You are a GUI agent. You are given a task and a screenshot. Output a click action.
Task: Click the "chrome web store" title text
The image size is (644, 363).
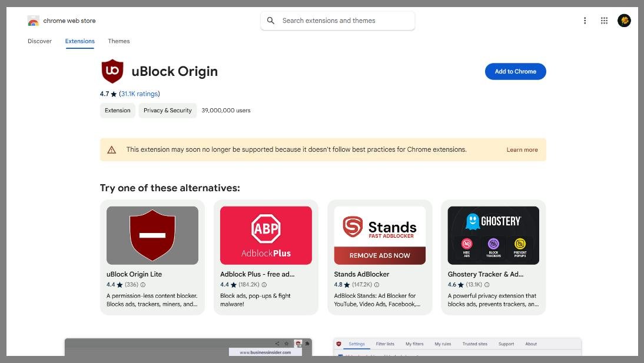[69, 21]
